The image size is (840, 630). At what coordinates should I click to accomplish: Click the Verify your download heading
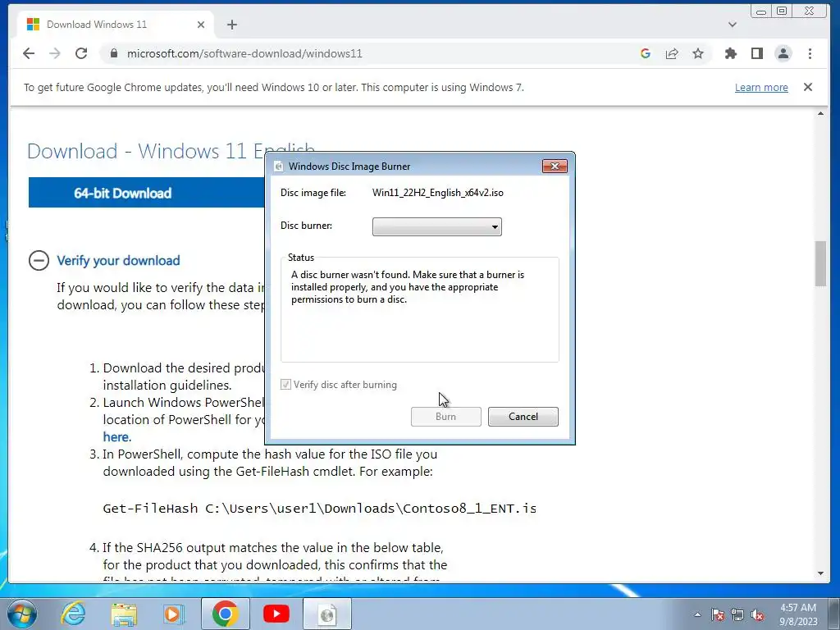(118, 261)
